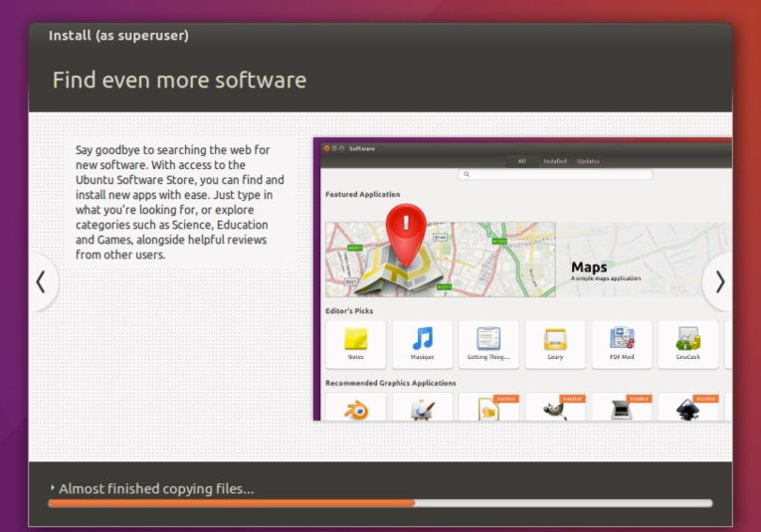Click the Software search field
761x532 pixels.
555,175
